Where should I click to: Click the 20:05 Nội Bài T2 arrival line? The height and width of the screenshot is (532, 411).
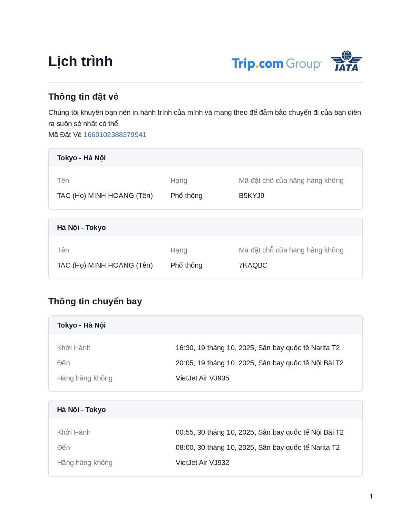(259, 363)
